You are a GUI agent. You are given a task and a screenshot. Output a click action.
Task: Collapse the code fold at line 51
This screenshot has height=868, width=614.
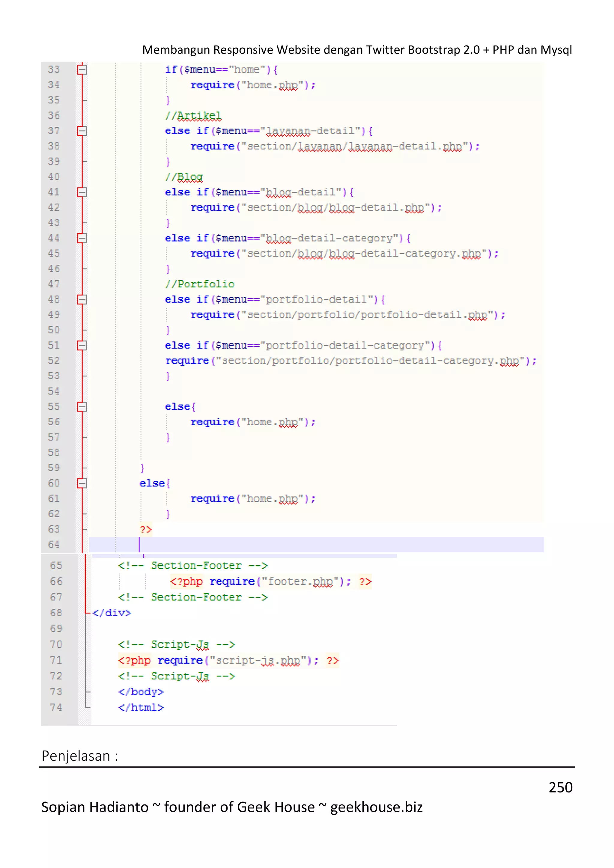82,346
